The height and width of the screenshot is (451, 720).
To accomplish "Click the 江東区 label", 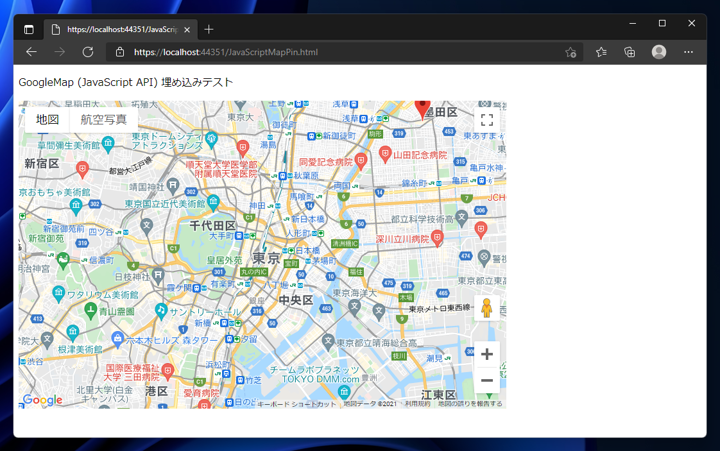I will (439, 395).
